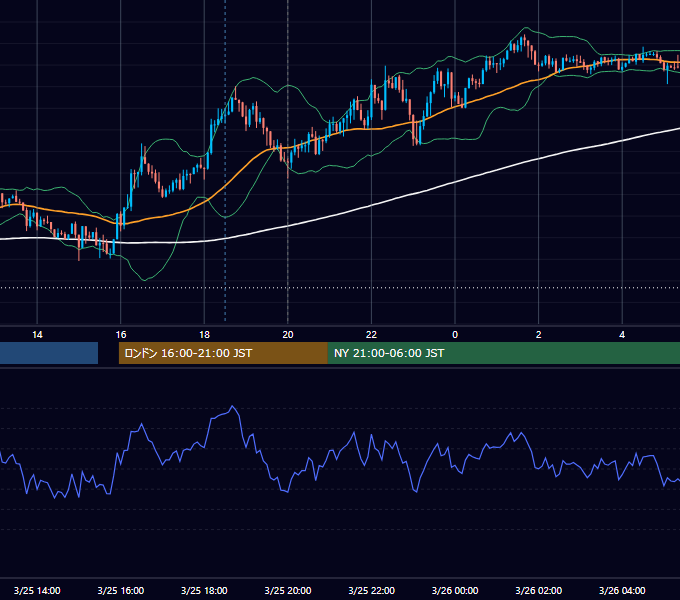Click hour label 16 on the price chart axis

coord(121,335)
